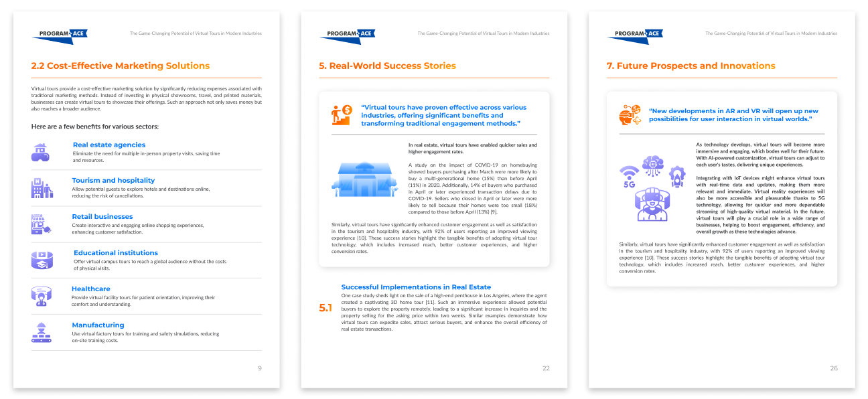Click the Tourism and hospitality hotel icon
Screen dimensions: 868x399
pos(42,187)
